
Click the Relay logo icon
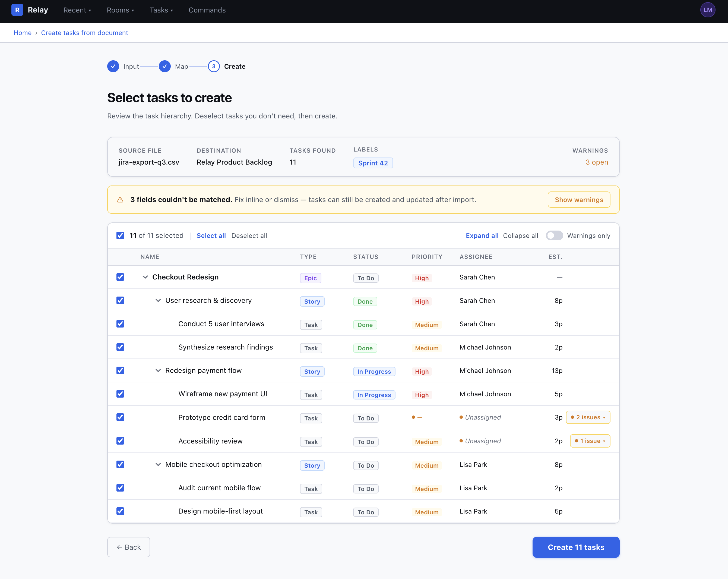coord(17,10)
